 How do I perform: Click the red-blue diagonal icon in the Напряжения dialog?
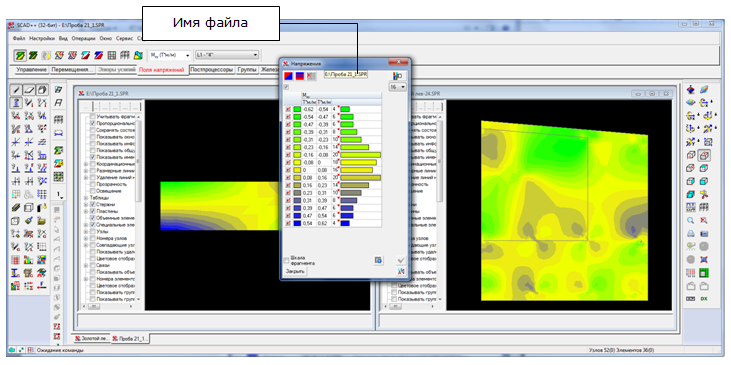(x=289, y=76)
